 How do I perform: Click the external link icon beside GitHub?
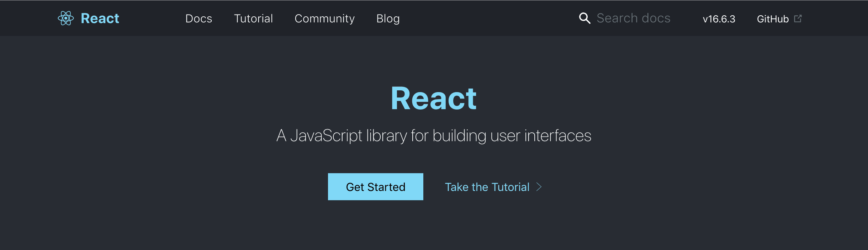coord(798,18)
